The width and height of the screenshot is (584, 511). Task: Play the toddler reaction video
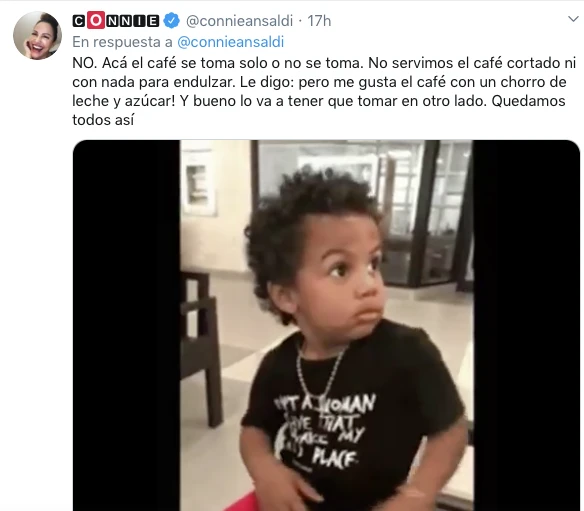click(326, 325)
